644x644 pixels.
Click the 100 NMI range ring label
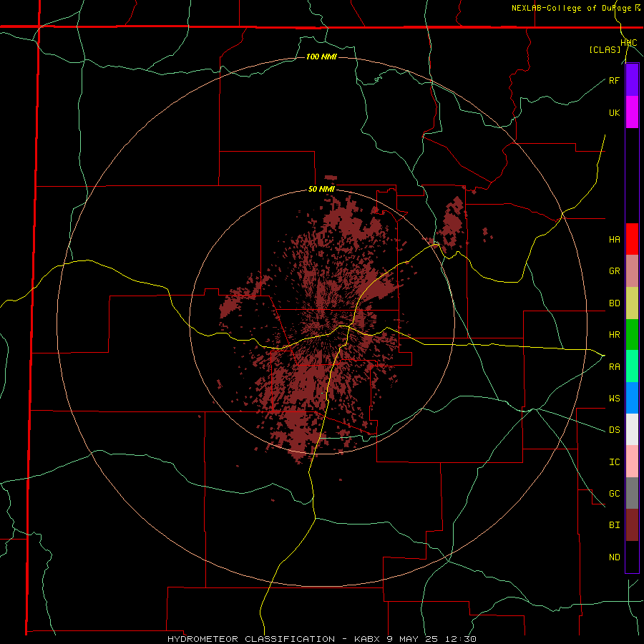(321, 57)
